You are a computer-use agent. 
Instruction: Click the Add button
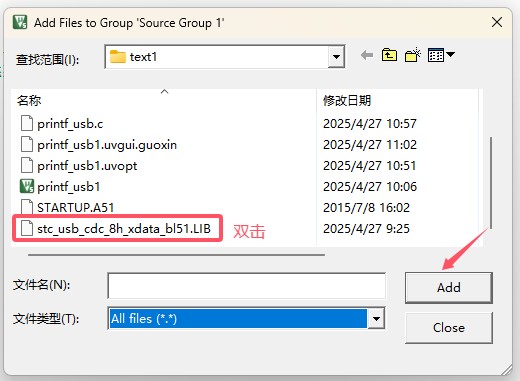click(x=449, y=288)
